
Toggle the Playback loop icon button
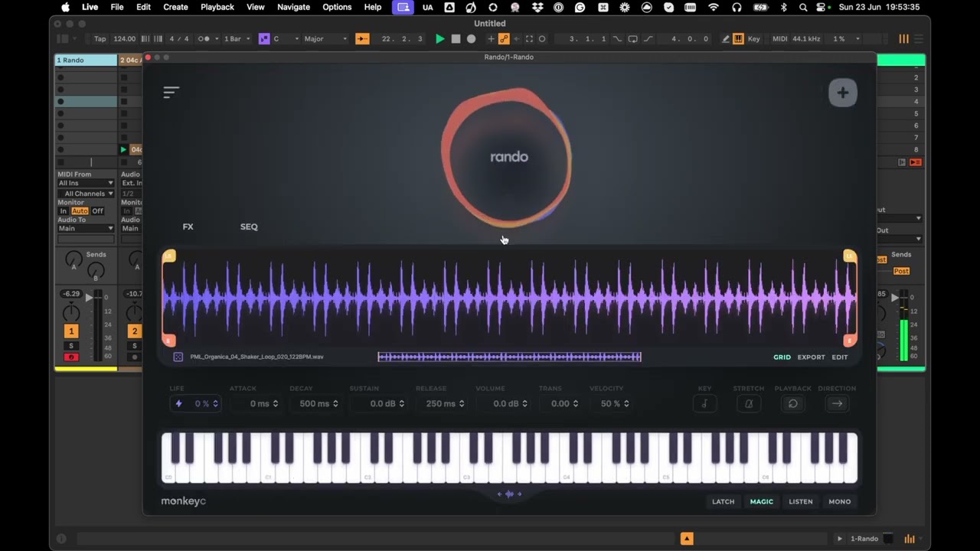(792, 403)
